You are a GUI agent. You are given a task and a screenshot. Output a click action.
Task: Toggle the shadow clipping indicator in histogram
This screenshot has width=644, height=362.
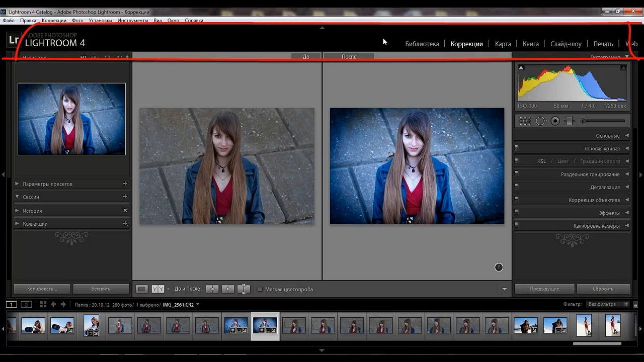521,68
